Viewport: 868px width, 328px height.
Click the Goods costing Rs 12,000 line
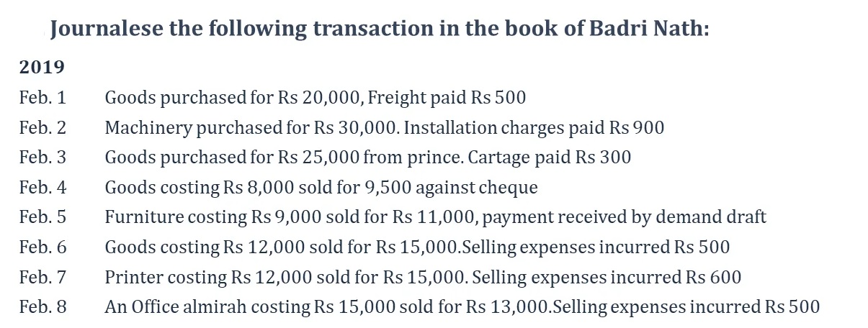[416, 247]
